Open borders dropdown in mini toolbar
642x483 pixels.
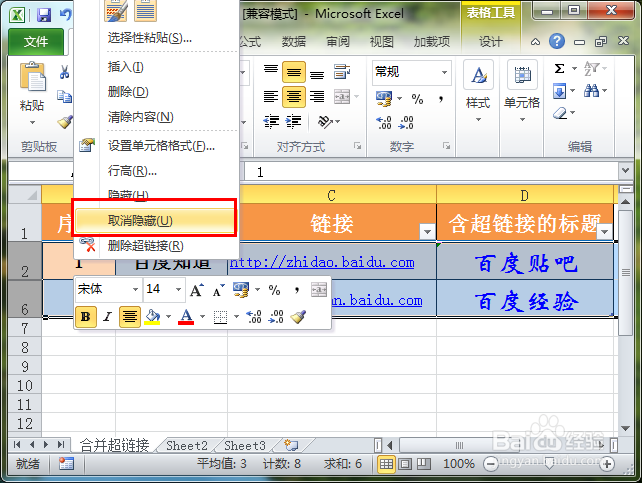pos(236,317)
